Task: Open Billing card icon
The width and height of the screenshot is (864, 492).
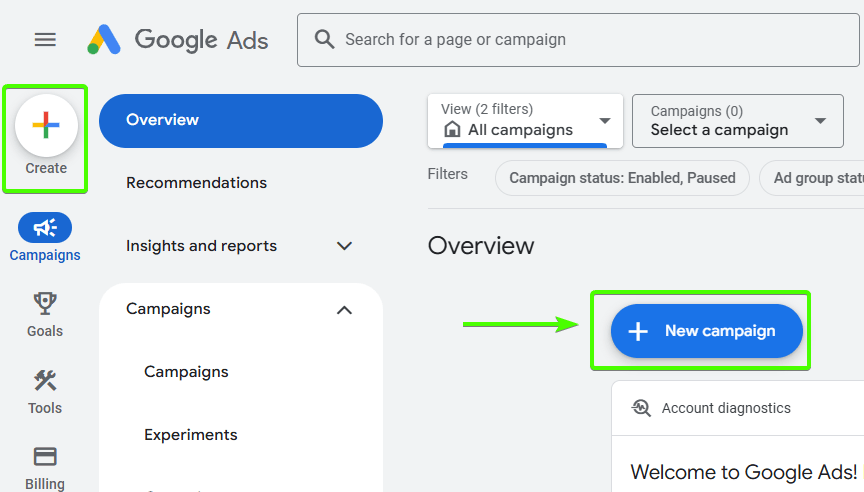Action: click(45, 457)
